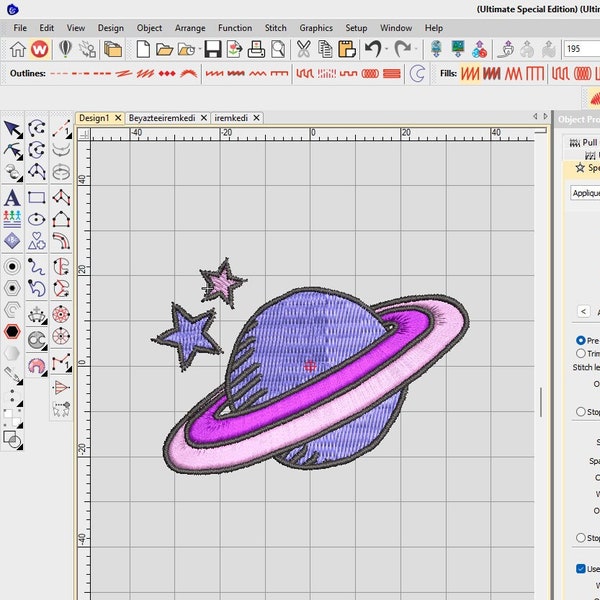600x600 pixels.
Task: Choose dashed Single Run outline stitch
Action: 59,73
